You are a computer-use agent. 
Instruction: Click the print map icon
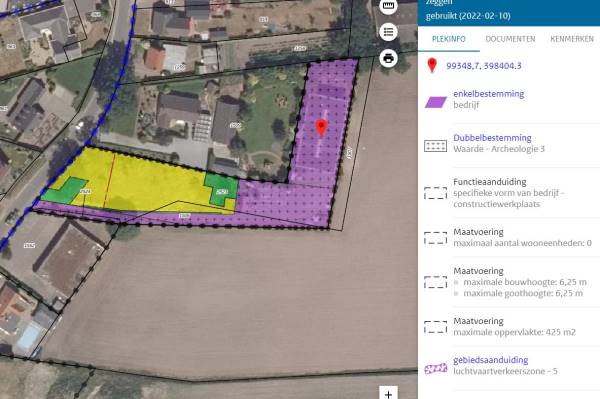pyautogui.click(x=388, y=59)
